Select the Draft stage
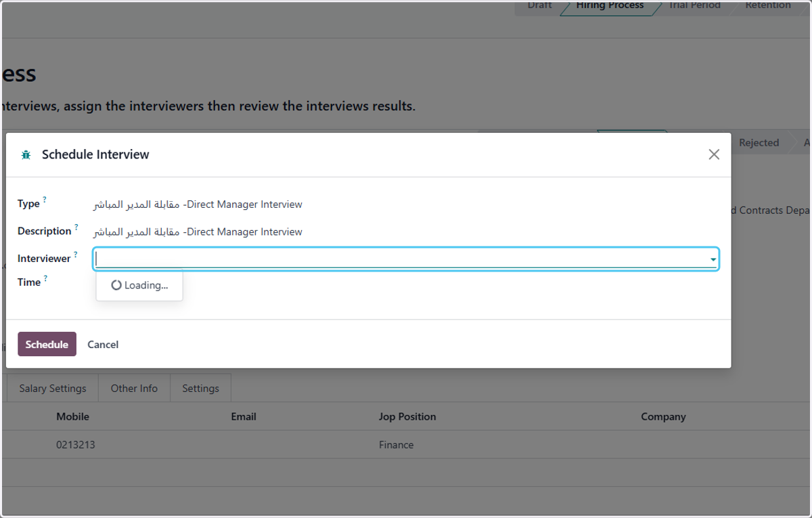Viewport: 812px width, 518px height. [539, 5]
